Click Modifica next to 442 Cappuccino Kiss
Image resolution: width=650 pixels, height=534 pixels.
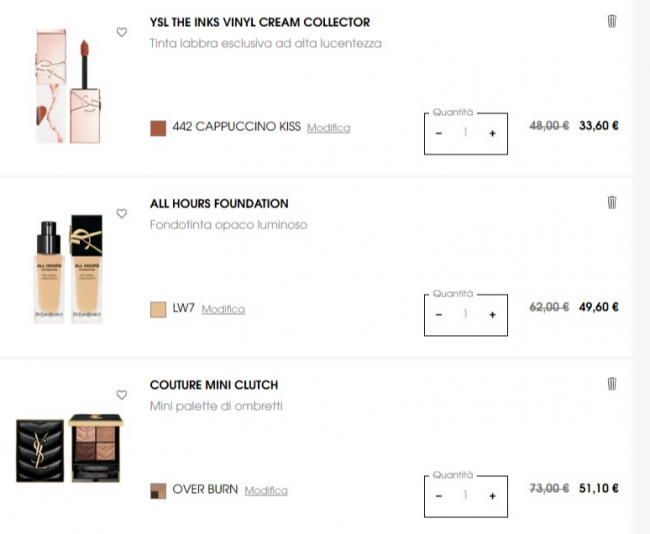[x=328, y=128]
